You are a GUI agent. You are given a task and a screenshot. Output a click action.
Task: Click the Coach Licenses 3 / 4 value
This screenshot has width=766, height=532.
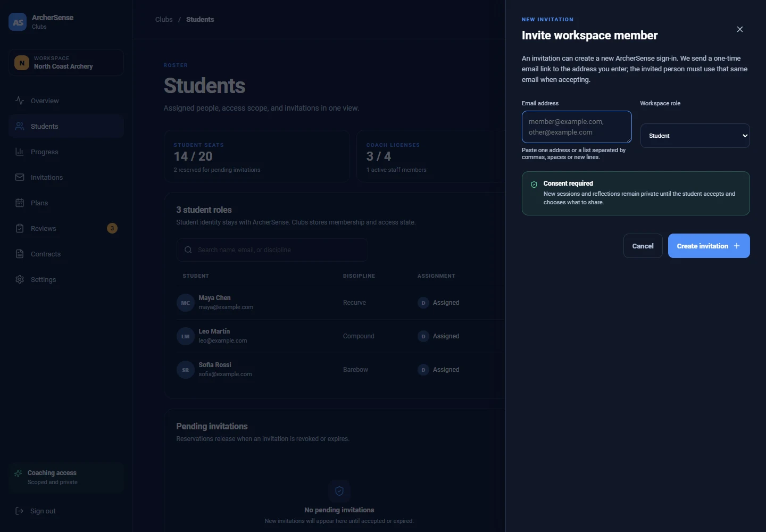coord(379,156)
